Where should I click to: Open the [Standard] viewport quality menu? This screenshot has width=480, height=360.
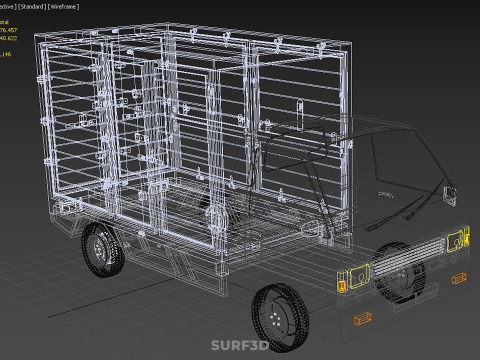[x=32, y=7]
